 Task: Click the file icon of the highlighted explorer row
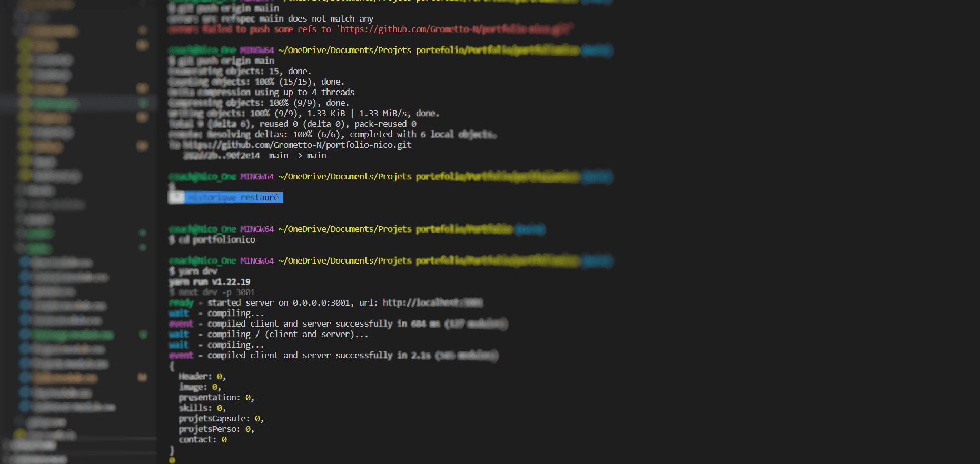click(x=25, y=103)
